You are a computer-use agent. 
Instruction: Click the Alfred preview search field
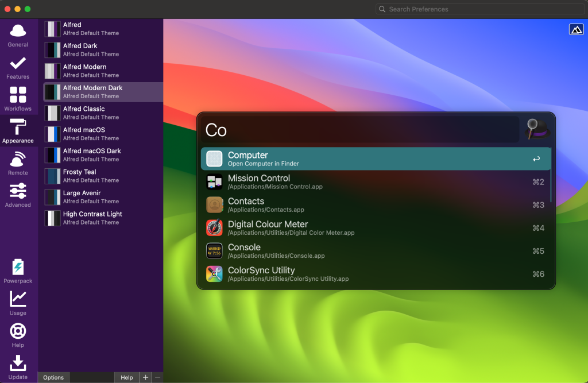pos(360,129)
